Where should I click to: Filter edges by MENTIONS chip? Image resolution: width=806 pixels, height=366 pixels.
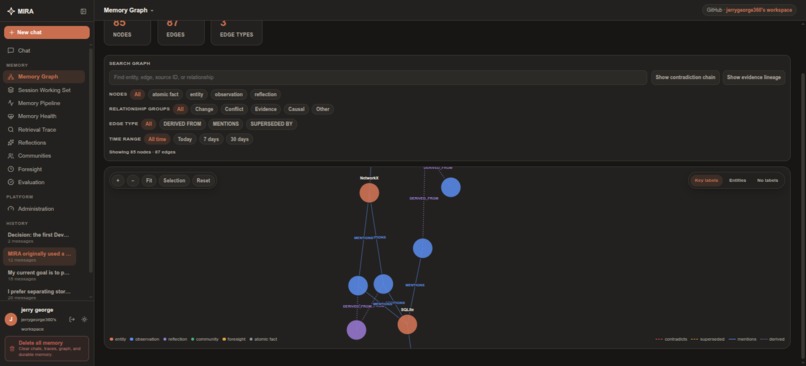pyautogui.click(x=226, y=124)
